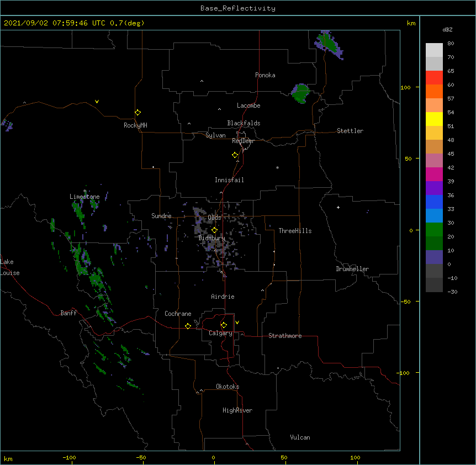Click the Stettler town label

350,131
